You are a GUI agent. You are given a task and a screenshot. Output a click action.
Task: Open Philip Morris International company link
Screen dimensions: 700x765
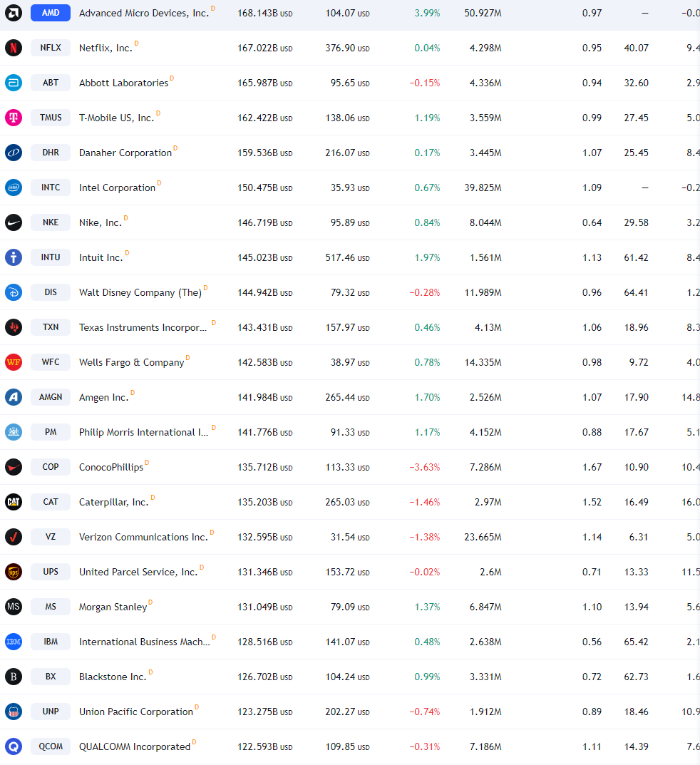click(143, 432)
